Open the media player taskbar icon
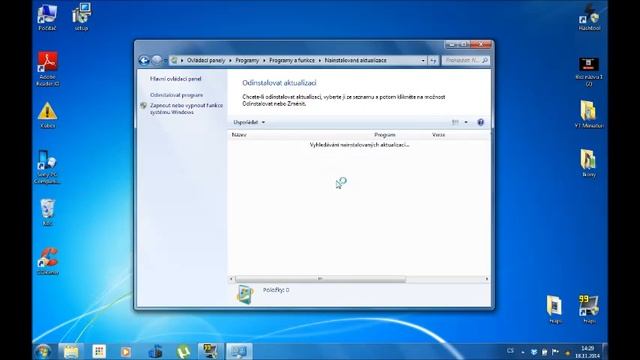The image size is (640, 360). pos(126,351)
